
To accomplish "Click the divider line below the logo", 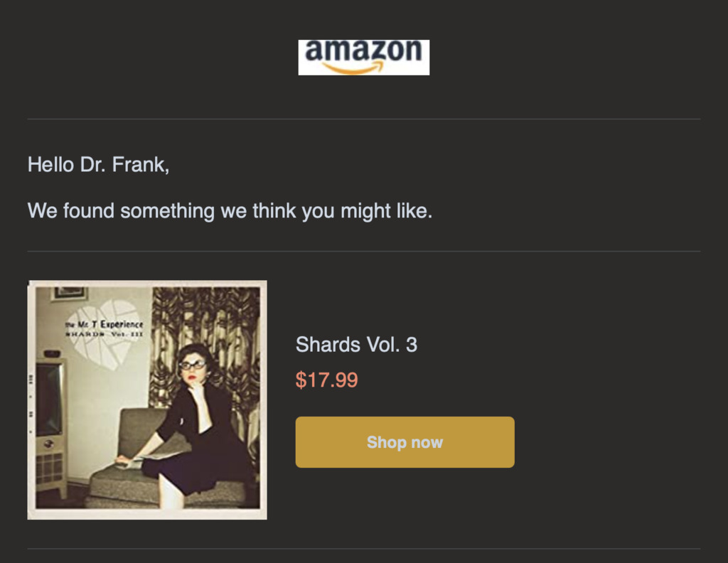I will 363,119.
